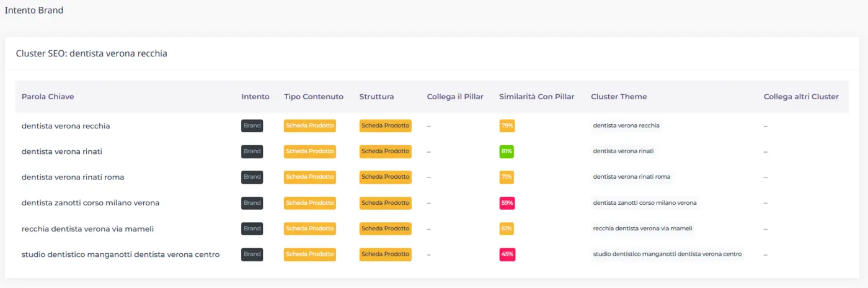
Task: Click cluster theme tag dentista verona recchia
Action: tap(626, 125)
